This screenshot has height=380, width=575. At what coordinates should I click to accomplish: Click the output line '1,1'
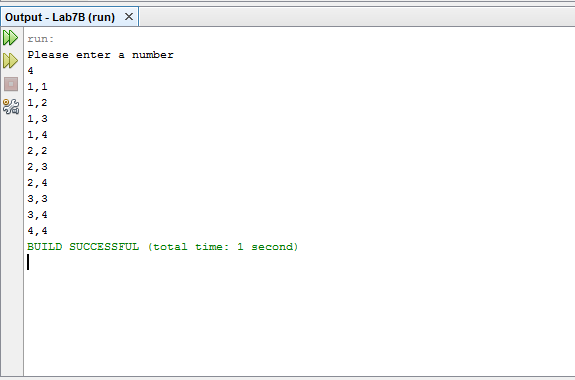point(37,87)
